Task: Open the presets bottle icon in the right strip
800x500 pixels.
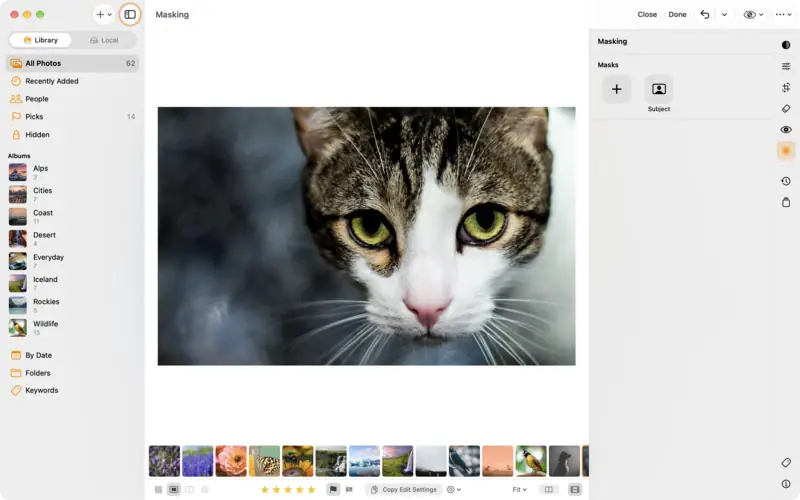Action: tap(786, 203)
